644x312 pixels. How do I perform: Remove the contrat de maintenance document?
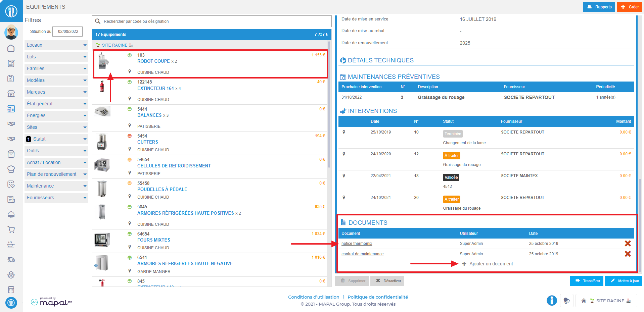[x=628, y=254]
